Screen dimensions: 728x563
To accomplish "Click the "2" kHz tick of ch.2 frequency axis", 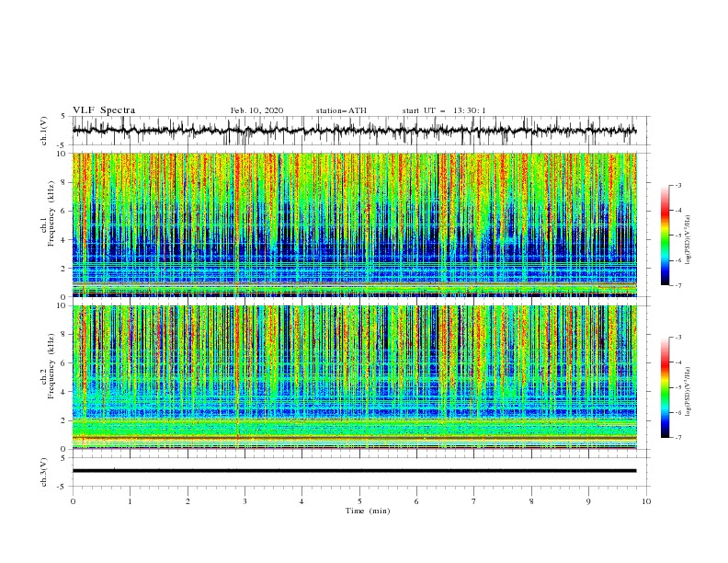I will (65, 420).
